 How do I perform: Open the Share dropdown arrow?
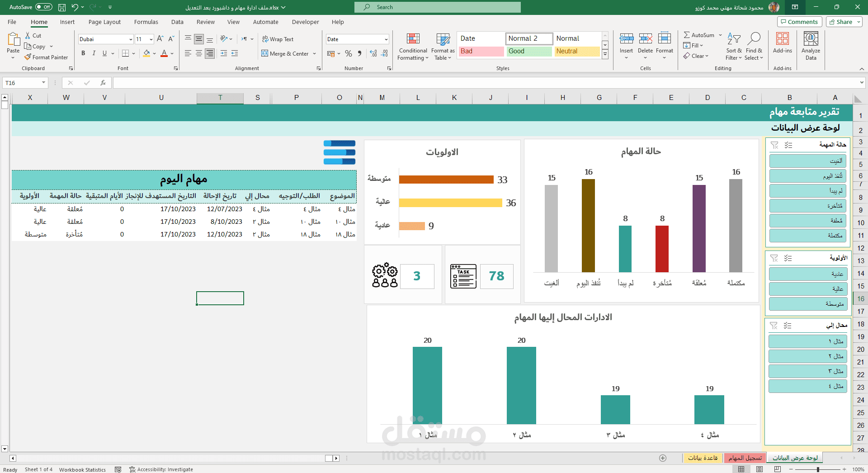tap(859, 22)
